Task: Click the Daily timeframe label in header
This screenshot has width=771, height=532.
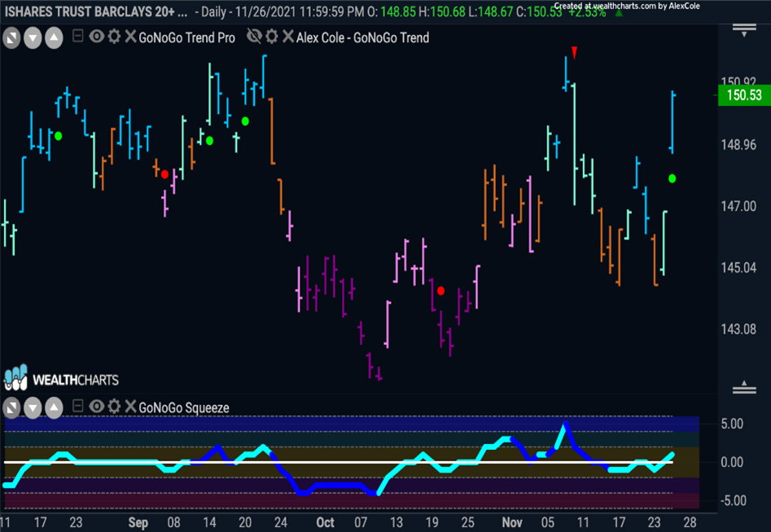Action: pyautogui.click(x=213, y=12)
